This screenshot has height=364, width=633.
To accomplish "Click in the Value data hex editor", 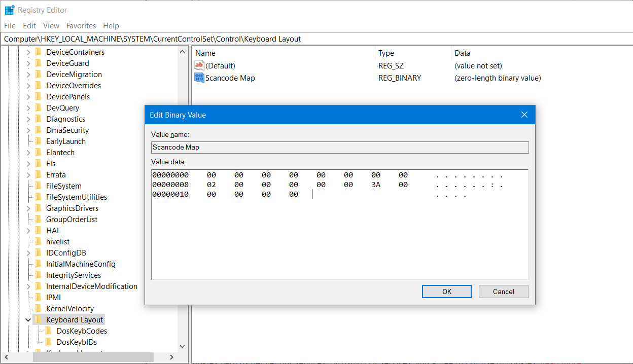I will click(339, 233).
